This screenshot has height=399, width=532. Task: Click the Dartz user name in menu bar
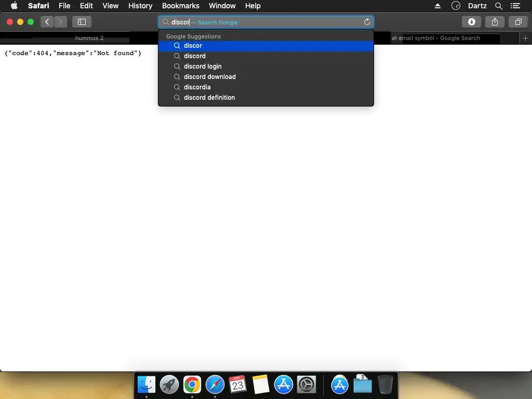[x=477, y=6]
